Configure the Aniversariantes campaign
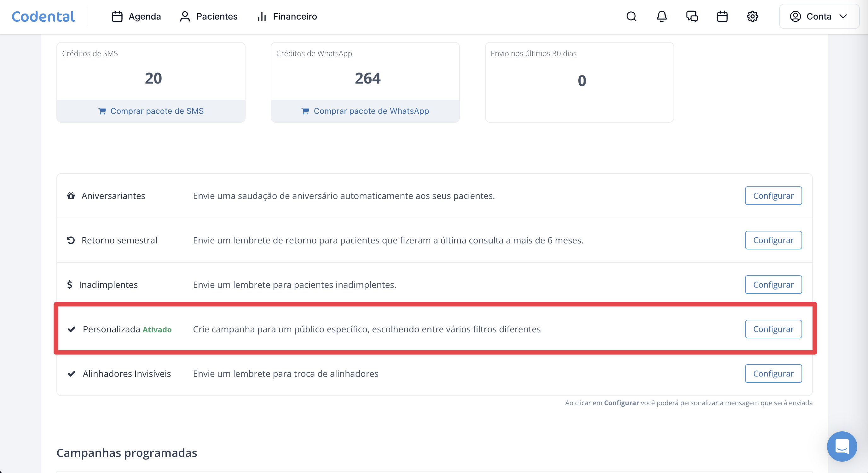 [x=773, y=196]
